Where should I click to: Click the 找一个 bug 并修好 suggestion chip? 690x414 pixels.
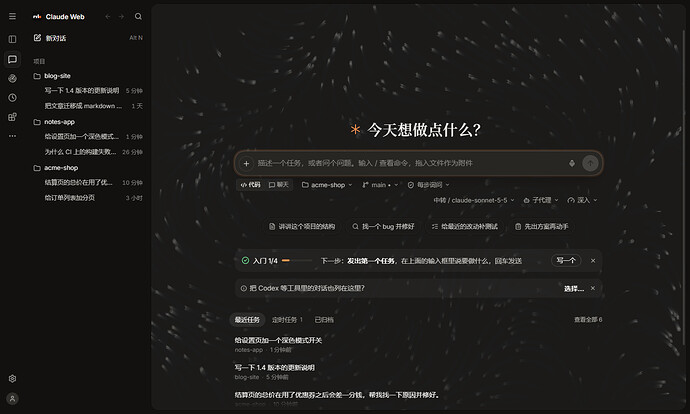tap(383, 227)
